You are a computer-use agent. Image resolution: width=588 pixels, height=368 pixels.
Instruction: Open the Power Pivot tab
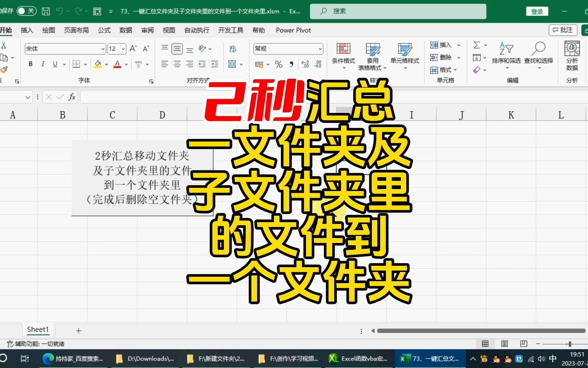click(293, 30)
